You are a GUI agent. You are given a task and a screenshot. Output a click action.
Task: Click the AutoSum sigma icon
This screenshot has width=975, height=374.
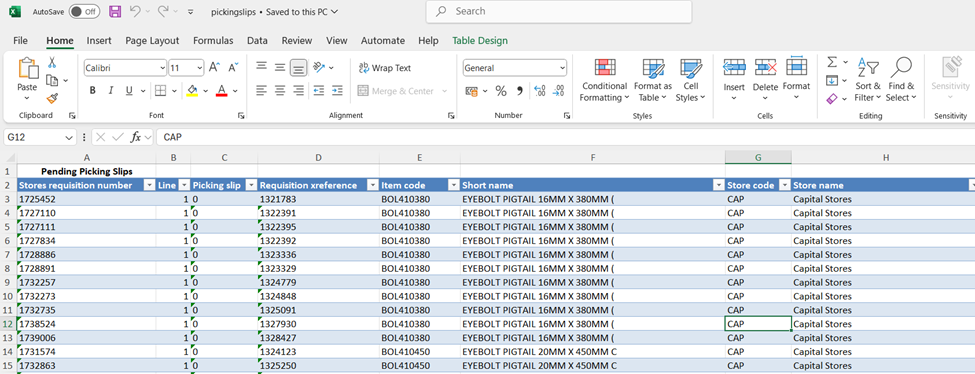[832, 62]
